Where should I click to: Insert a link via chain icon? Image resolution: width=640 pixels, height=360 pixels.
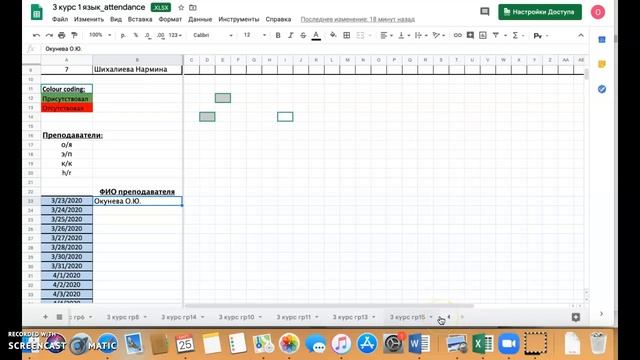(458, 36)
